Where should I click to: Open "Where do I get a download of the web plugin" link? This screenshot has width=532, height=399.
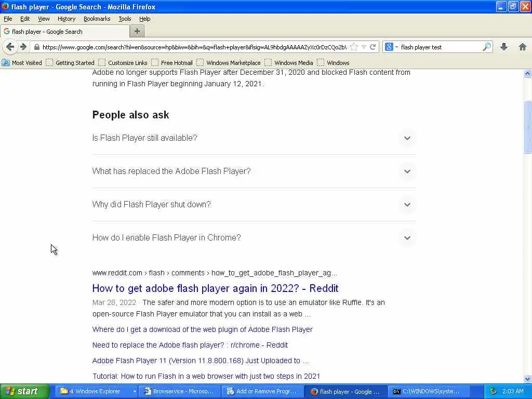click(x=202, y=329)
